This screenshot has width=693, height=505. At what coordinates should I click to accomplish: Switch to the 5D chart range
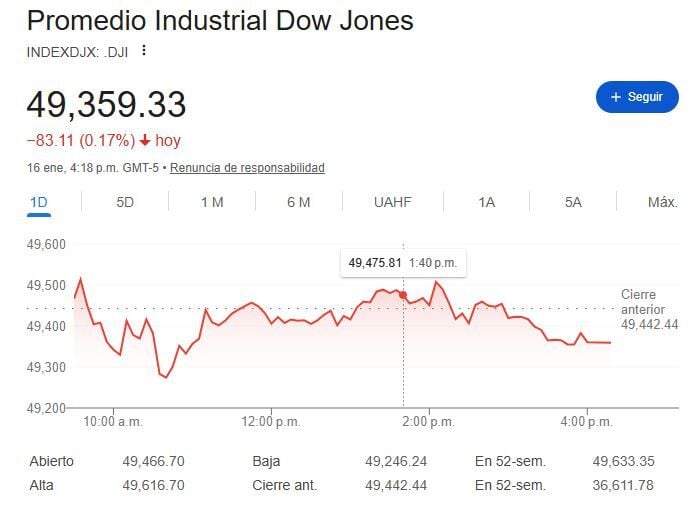pos(125,202)
